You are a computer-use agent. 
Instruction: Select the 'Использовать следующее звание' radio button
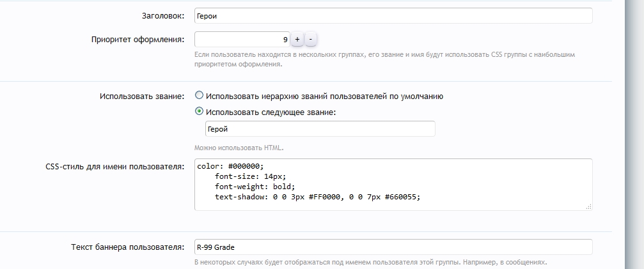coord(200,112)
